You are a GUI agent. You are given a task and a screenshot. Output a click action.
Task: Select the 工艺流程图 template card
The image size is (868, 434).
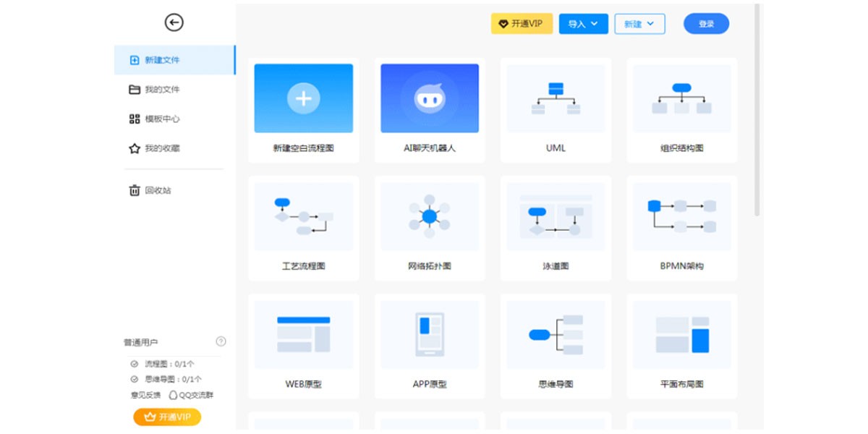coord(304,228)
